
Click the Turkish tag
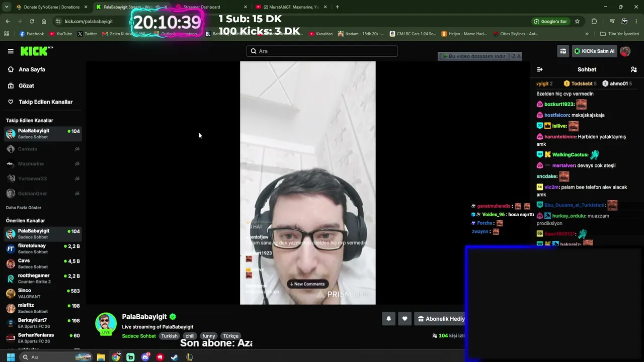[x=169, y=336]
